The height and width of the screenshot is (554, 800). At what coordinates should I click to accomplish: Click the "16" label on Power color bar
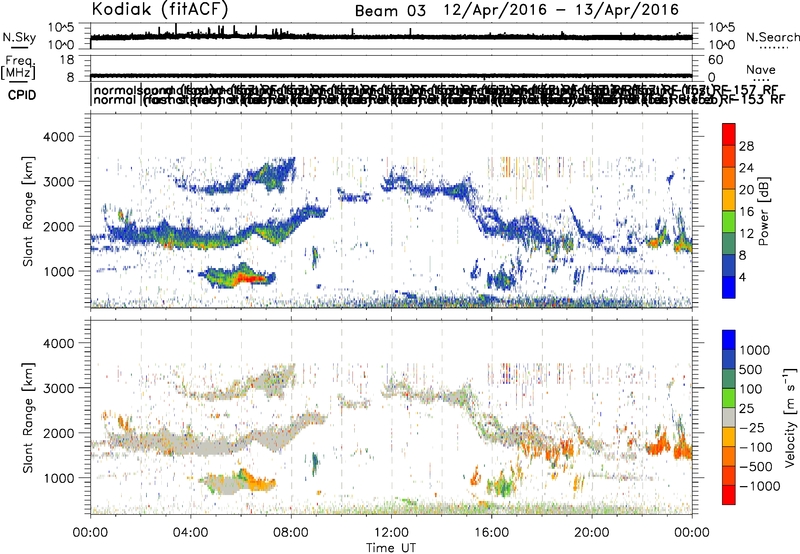[x=746, y=212]
